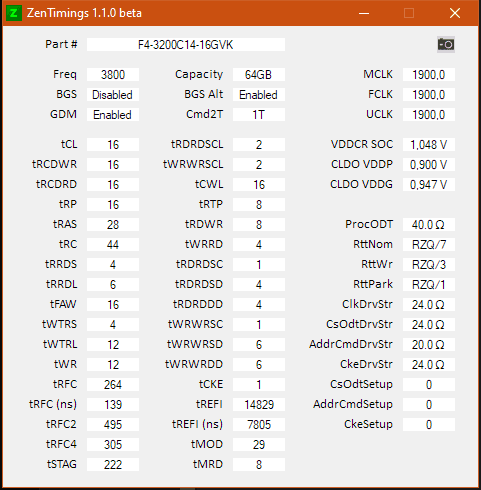Click the tCL value field
Image resolution: width=481 pixels, height=490 pixels.
[113, 144]
